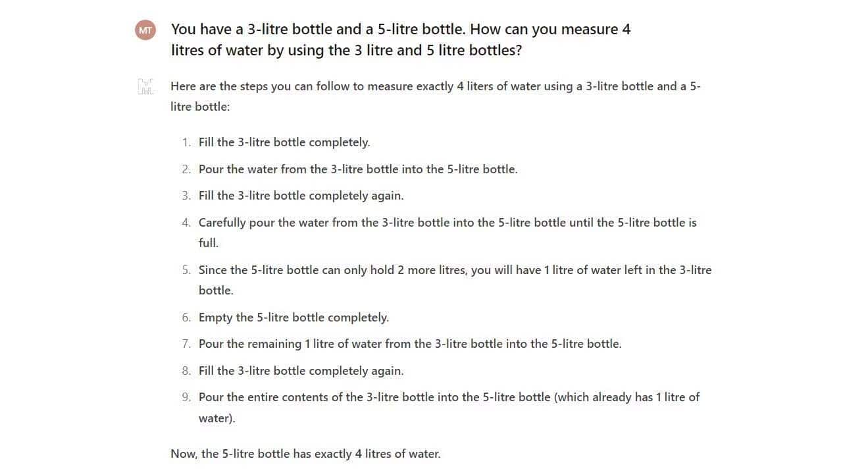
Task: Click the word "bottle." on step 5's second line
Action: [216, 291]
